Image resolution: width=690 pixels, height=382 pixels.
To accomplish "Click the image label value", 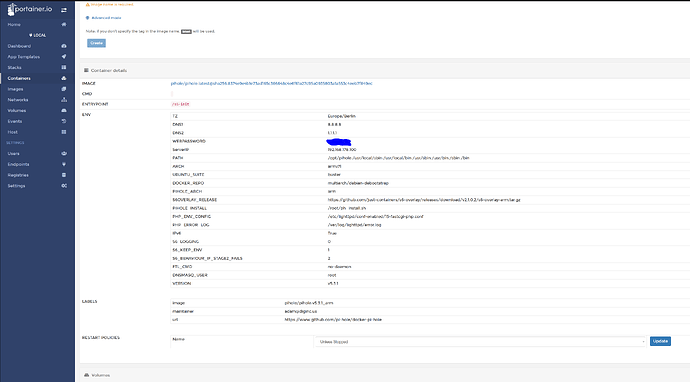I will (x=308, y=303).
